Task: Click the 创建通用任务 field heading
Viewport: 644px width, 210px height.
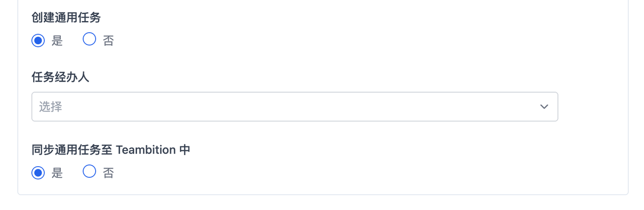Action: [66, 18]
